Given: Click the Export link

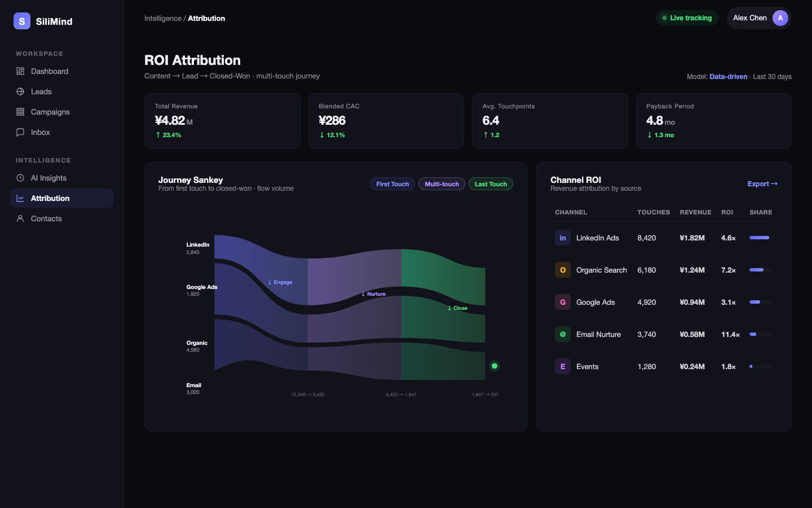Looking at the screenshot, I should [762, 184].
